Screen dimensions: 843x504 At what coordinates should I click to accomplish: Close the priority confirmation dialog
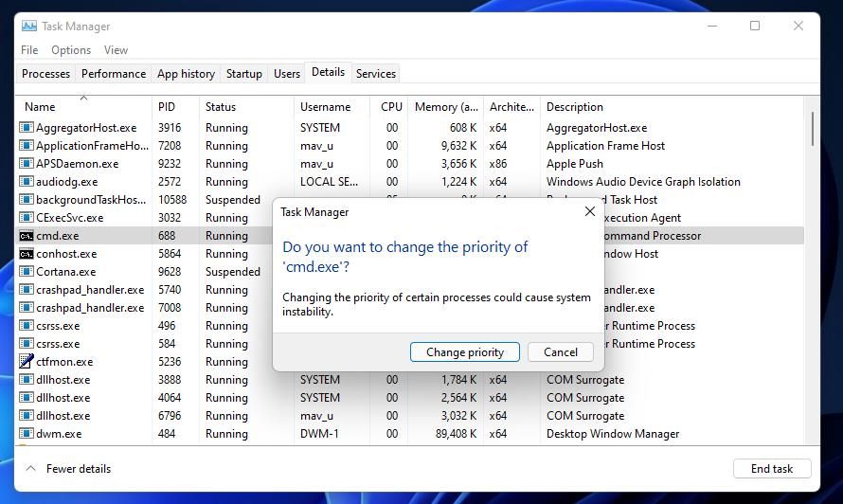pyautogui.click(x=589, y=212)
